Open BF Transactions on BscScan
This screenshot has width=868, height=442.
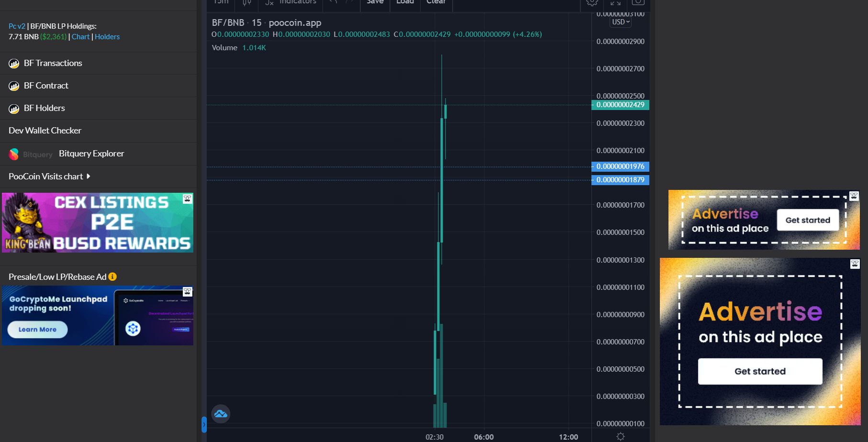coord(53,63)
